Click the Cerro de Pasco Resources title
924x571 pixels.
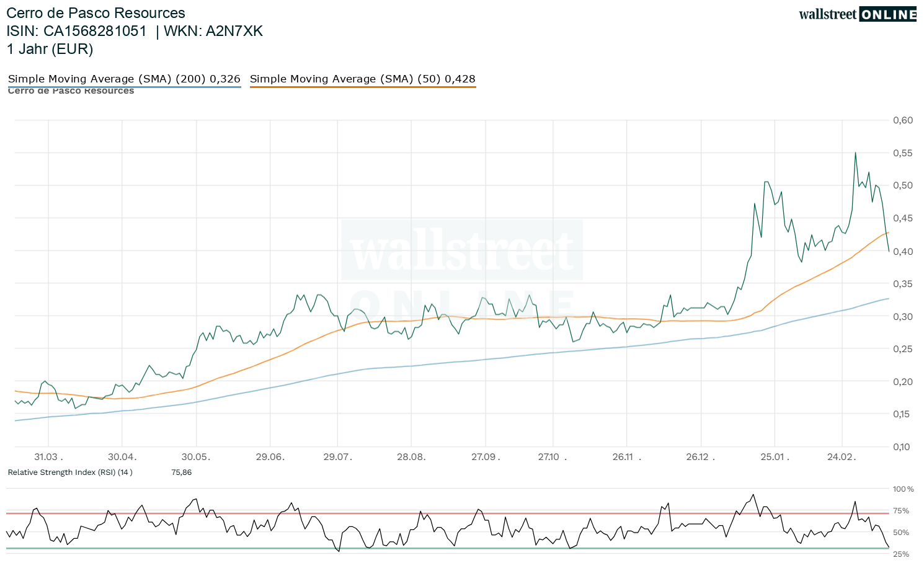pos(96,13)
